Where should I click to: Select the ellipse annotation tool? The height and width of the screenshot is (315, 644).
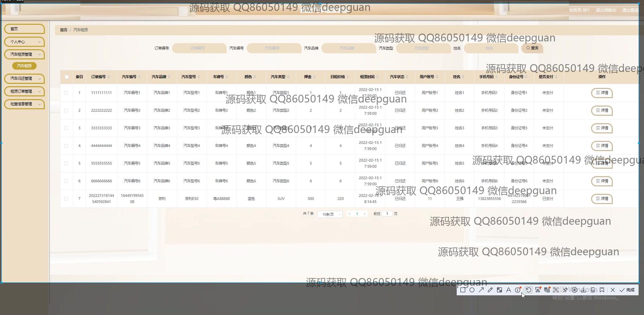pos(472,290)
